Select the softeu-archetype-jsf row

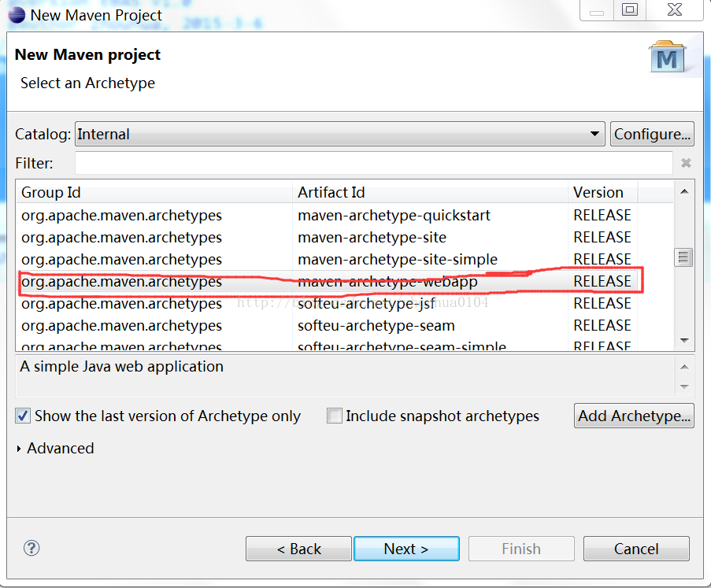pos(345,303)
